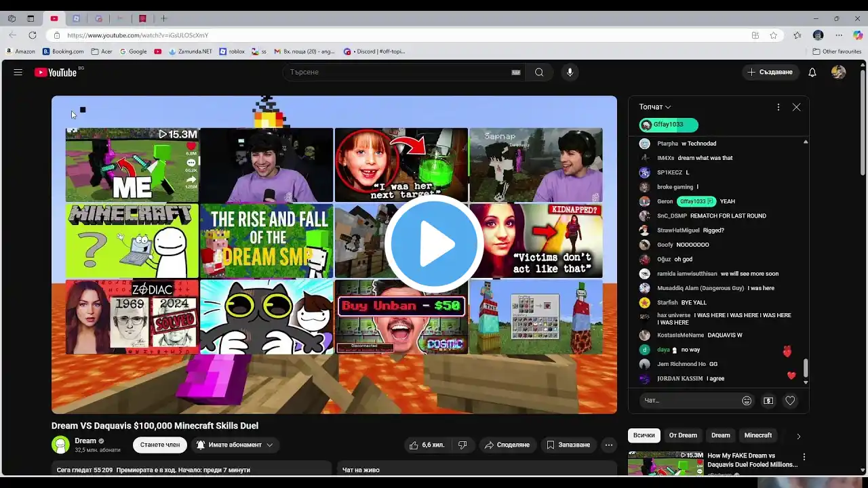Close the live chat panel

797,107
